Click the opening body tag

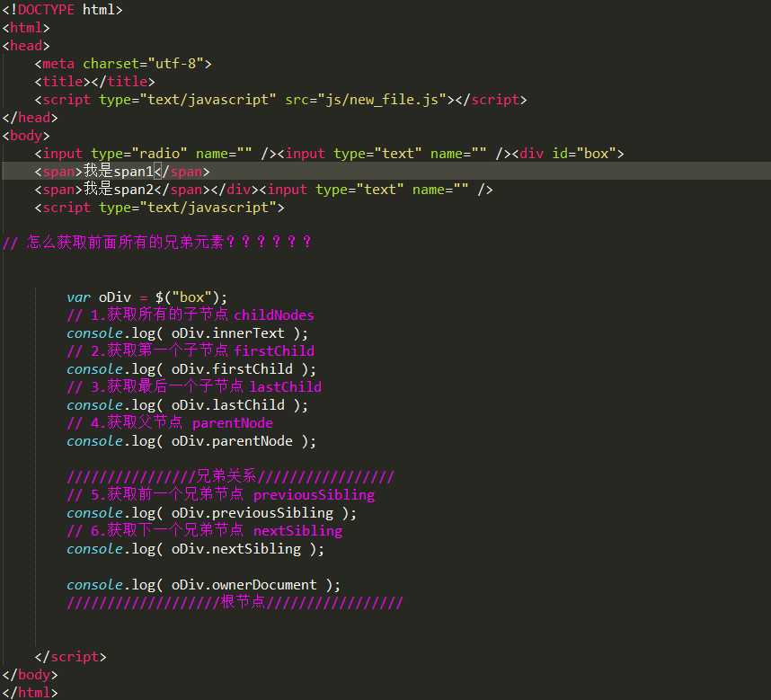(x=26, y=136)
